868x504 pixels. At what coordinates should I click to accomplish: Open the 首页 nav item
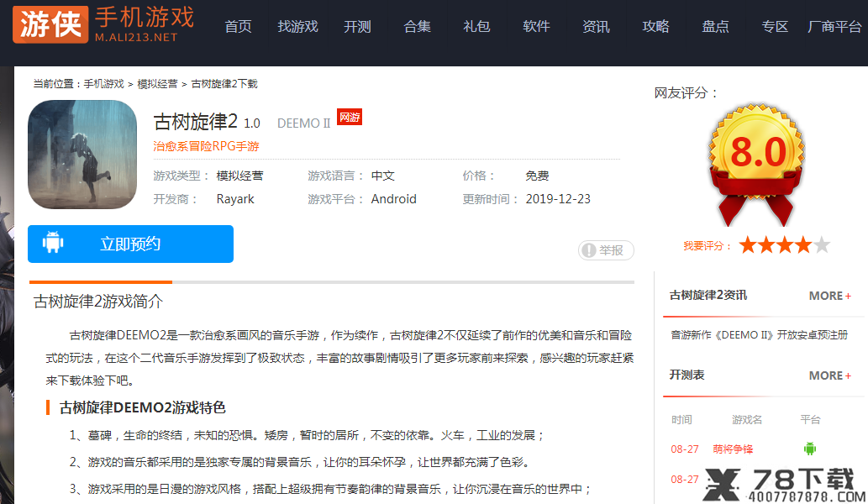tap(238, 27)
